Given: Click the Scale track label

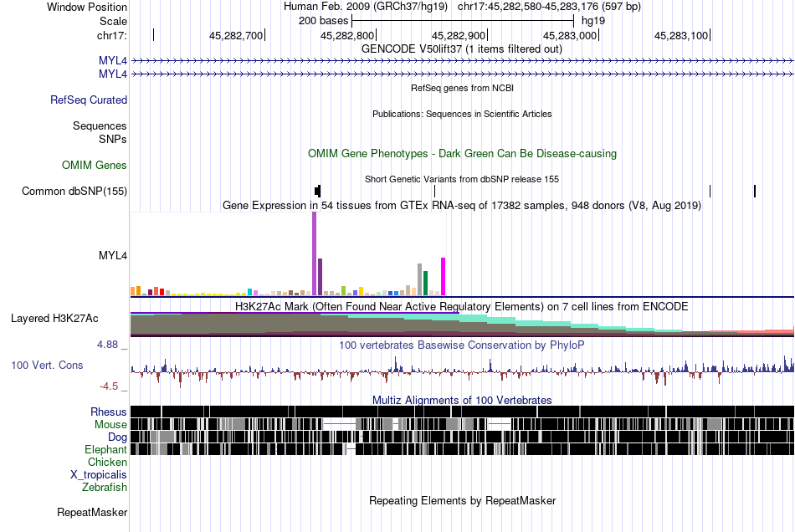Looking at the screenshot, I should coord(114,21).
